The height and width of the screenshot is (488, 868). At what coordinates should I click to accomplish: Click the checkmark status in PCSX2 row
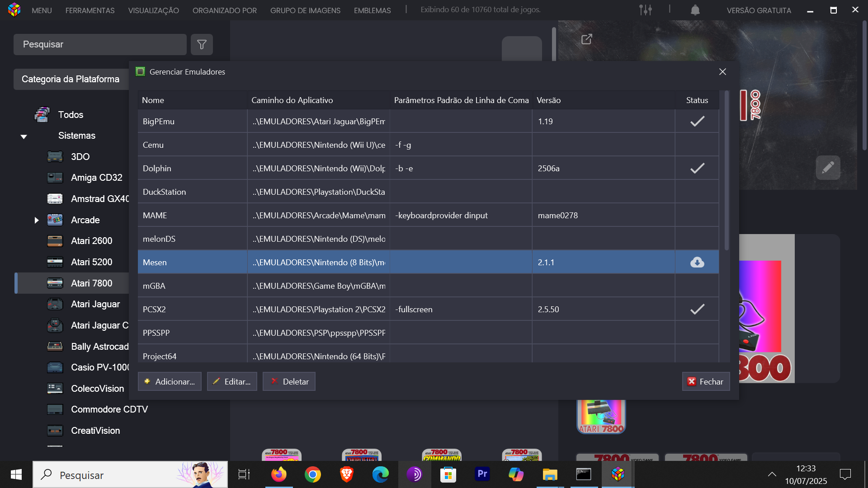click(x=697, y=309)
